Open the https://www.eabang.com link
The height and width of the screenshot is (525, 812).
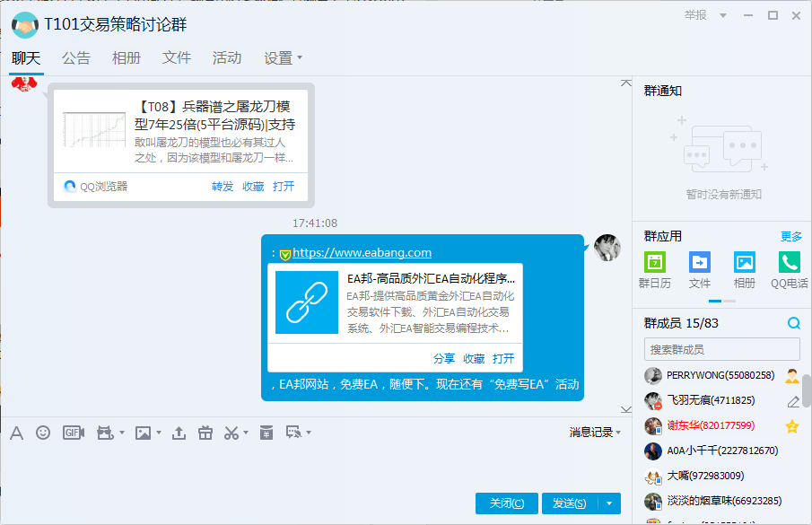[x=362, y=253]
